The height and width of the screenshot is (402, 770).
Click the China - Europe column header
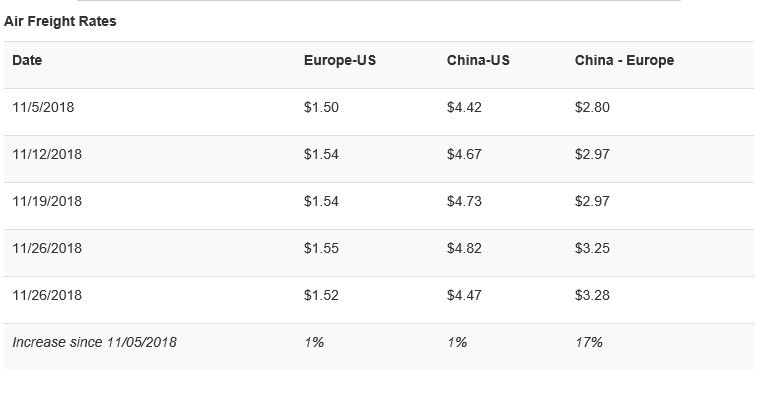coord(624,60)
